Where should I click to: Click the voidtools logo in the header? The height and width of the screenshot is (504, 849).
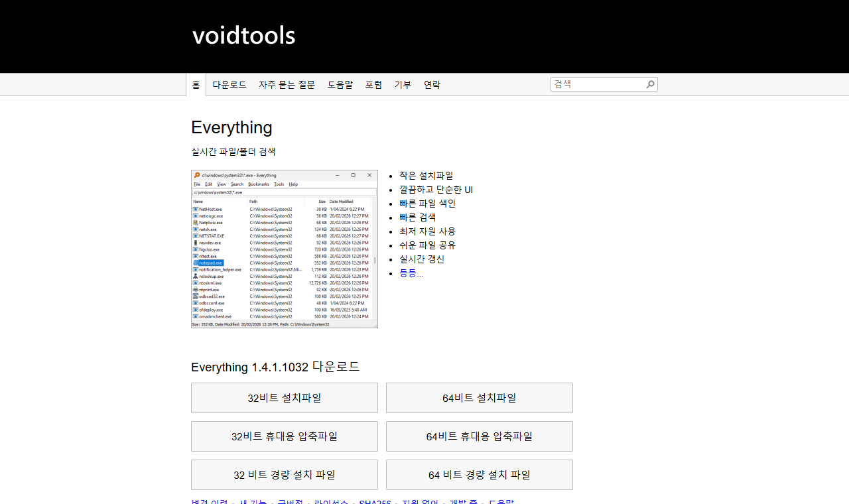point(243,36)
